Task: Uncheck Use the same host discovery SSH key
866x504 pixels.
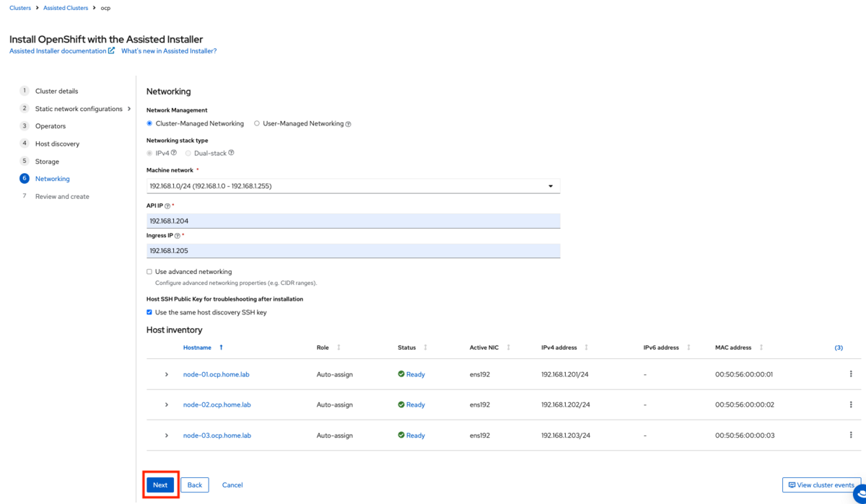Action: (x=149, y=312)
